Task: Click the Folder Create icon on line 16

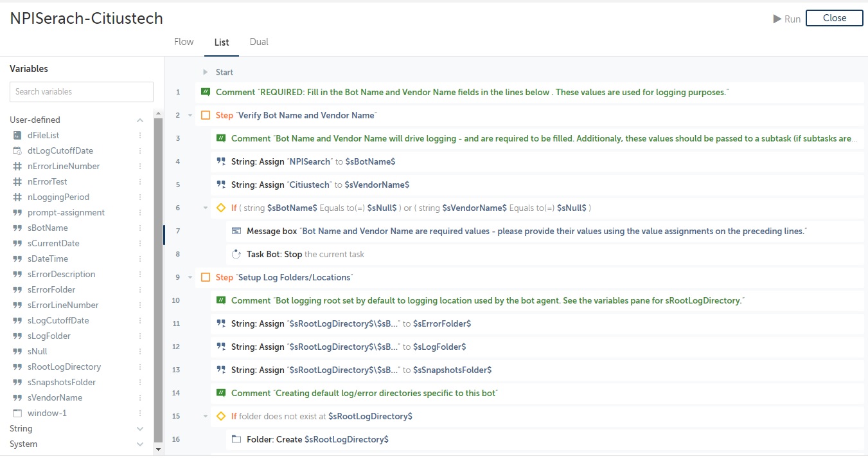Action: [236, 439]
